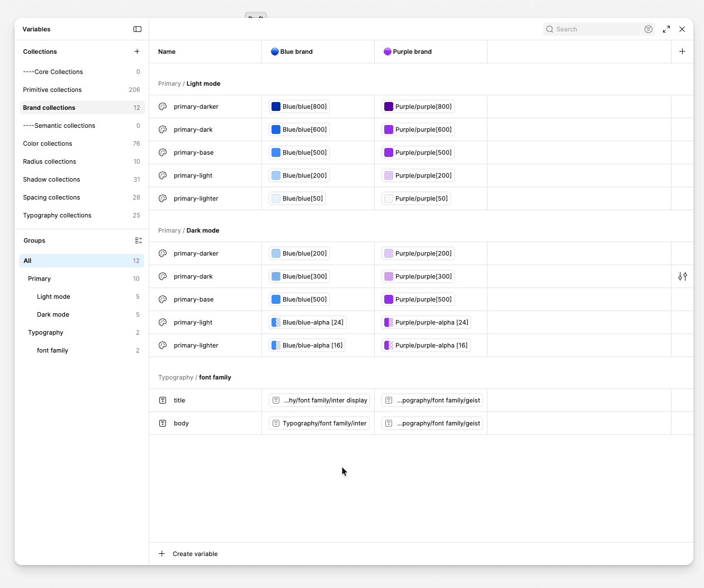
Task: Click plus icon beside Create variable
Action: [x=162, y=554]
